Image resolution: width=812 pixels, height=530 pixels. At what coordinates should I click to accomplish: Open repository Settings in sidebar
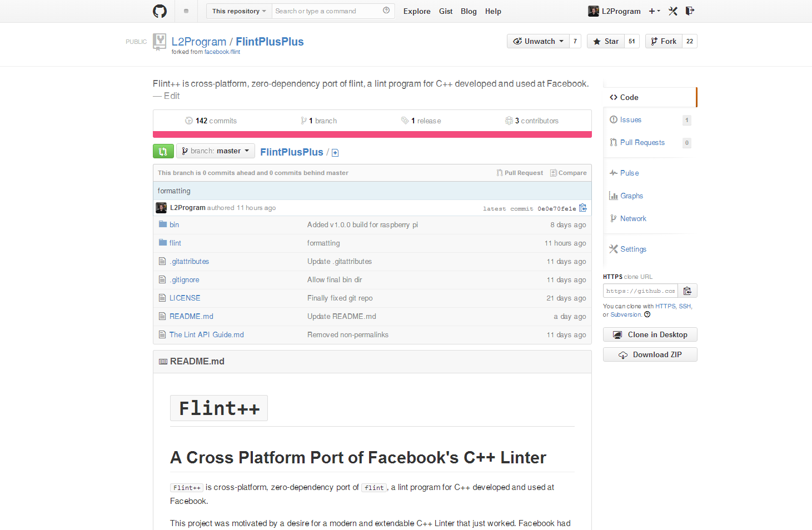pyautogui.click(x=633, y=249)
